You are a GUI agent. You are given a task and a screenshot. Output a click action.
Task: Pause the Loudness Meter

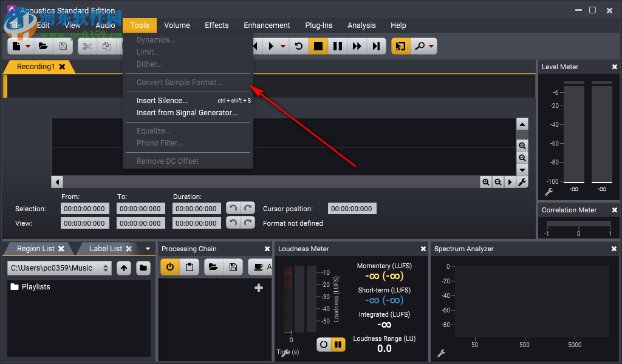(x=338, y=345)
